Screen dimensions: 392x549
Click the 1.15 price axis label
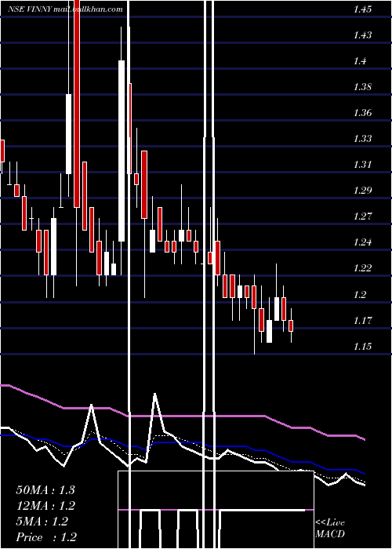(x=362, y=347)
